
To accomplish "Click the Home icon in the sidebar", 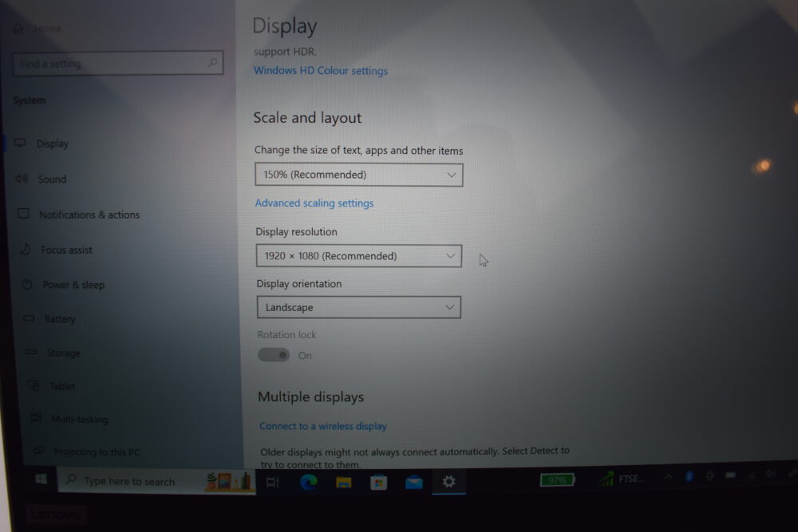I will click(x=18, y=29).
